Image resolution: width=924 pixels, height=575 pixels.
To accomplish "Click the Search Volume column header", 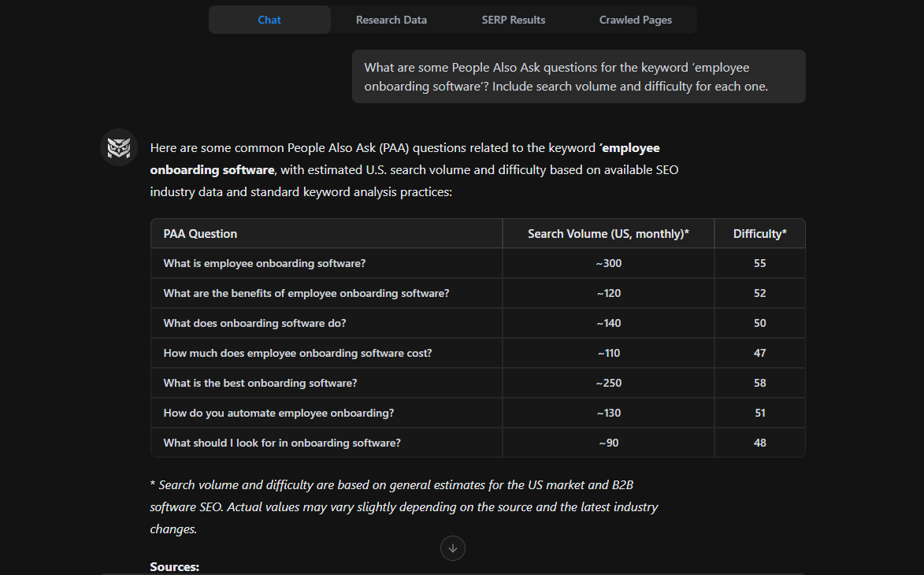I will [608, 233].
